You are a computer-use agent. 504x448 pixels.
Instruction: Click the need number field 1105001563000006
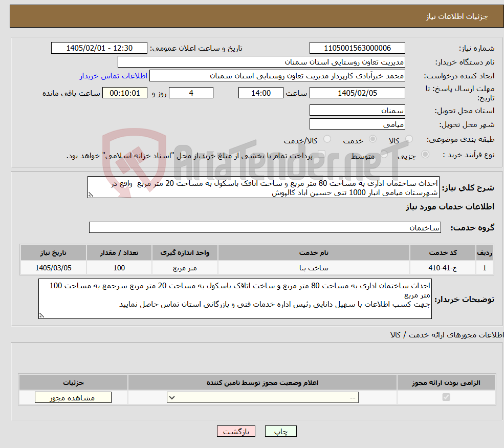pos(357,48)
